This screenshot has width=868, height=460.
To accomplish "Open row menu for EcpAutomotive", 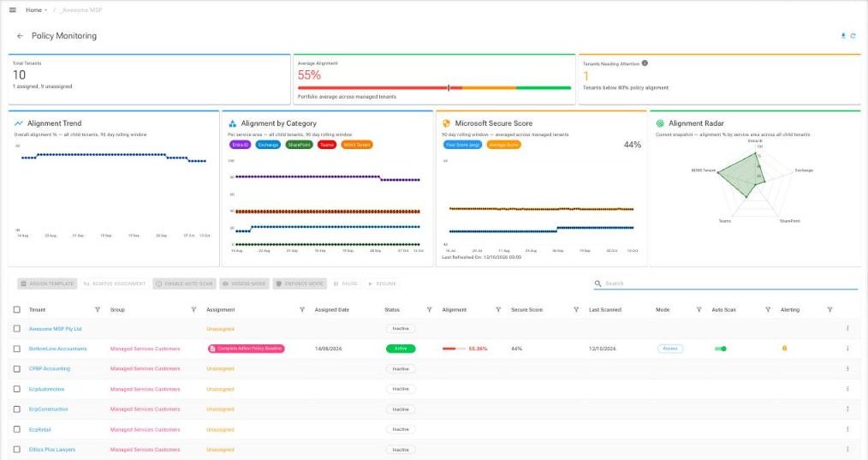I will [x=847, y=389].
